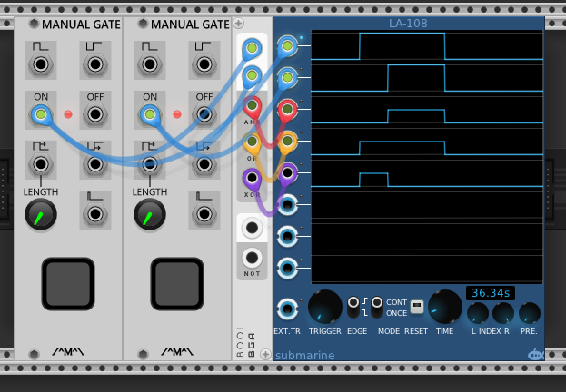
Task: Click the submarine logo icon on LA-108
Action: click(x=536, y=355)
